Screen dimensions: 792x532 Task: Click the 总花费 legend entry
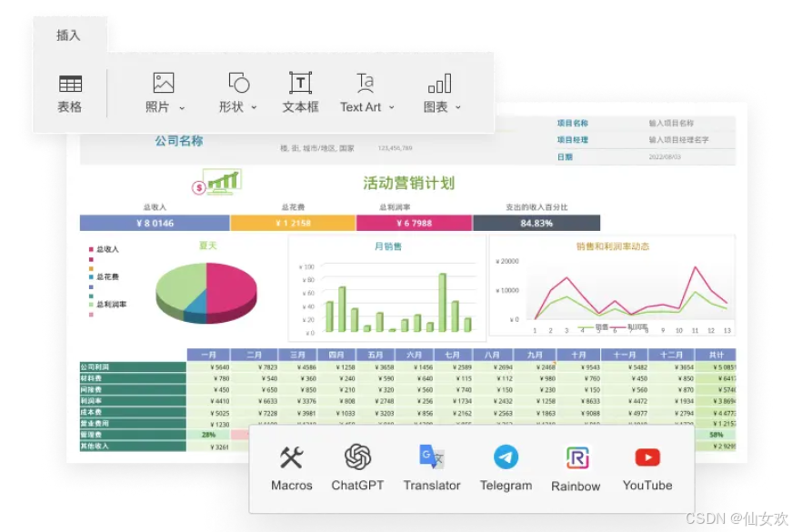104,276
